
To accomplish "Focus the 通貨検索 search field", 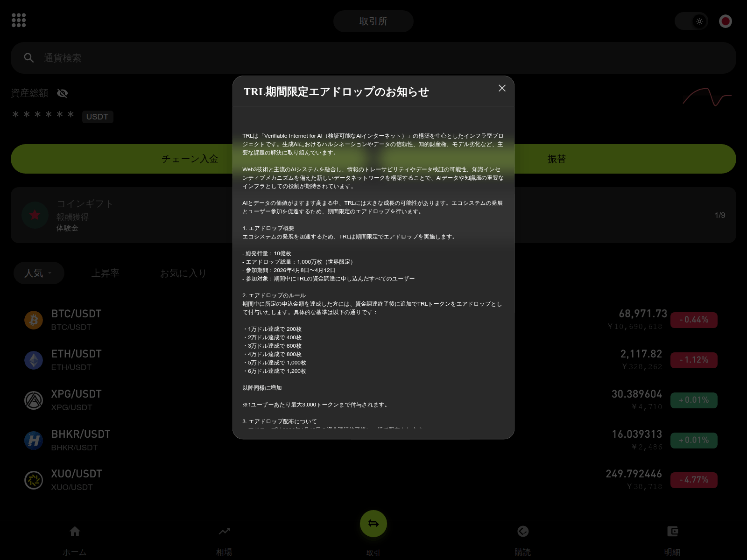I will click(373, 58).
